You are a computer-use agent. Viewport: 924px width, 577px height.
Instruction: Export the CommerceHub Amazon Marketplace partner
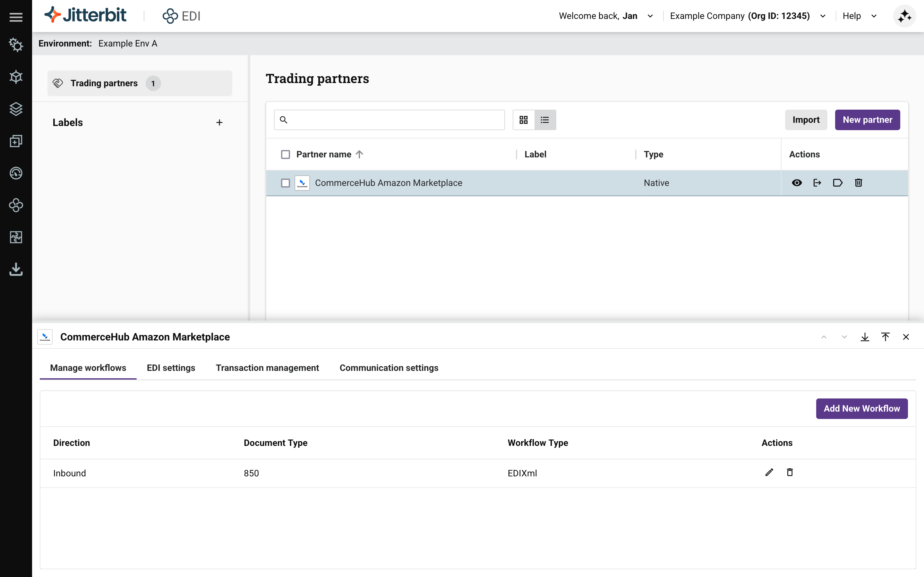[x=817, y=183]
